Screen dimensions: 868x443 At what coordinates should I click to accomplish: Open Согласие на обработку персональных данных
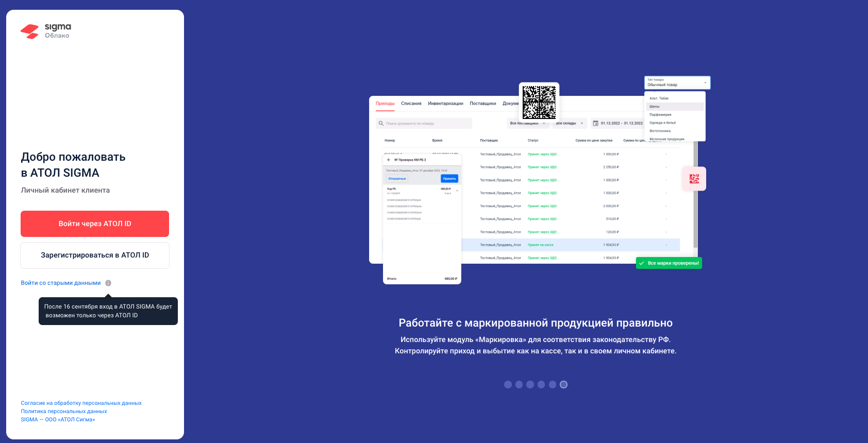click(x=81, y=403)
